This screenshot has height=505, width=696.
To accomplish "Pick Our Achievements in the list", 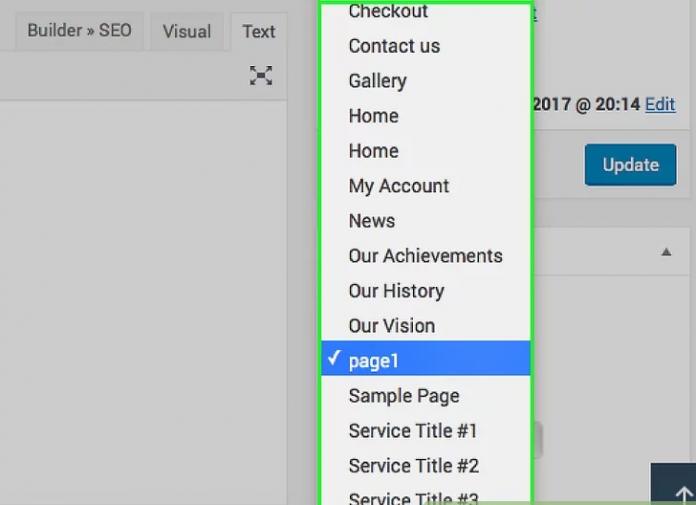I will pyautogui.click(x=425, y=256).
